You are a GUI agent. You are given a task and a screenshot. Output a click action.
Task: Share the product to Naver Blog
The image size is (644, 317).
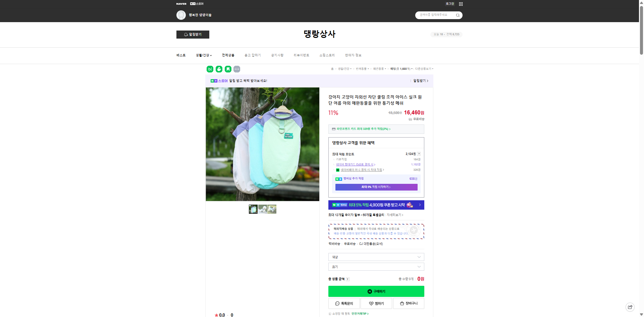(x=209, y=69)
